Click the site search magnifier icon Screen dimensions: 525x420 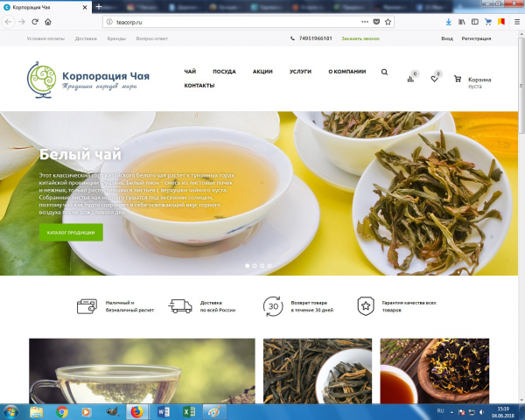(384, 72)
